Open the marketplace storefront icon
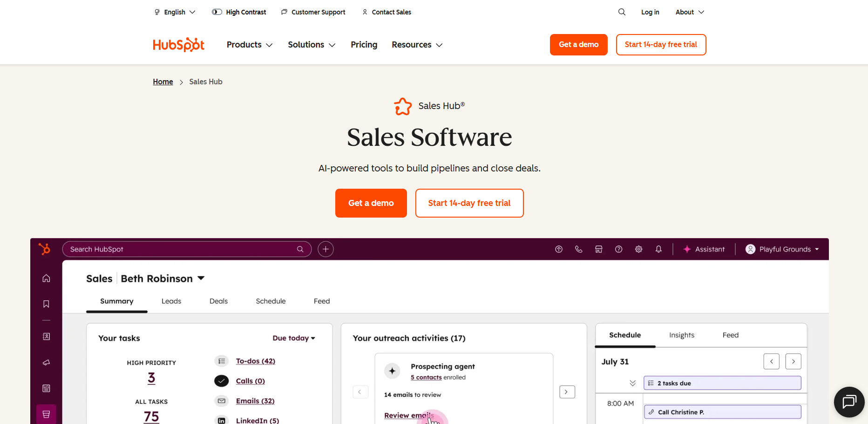This screenshot has width=868, height=424. coord(599,249)
